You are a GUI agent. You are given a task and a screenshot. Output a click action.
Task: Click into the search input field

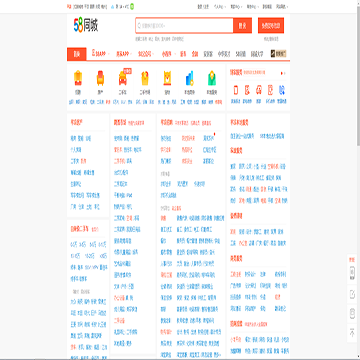[184, 26]
